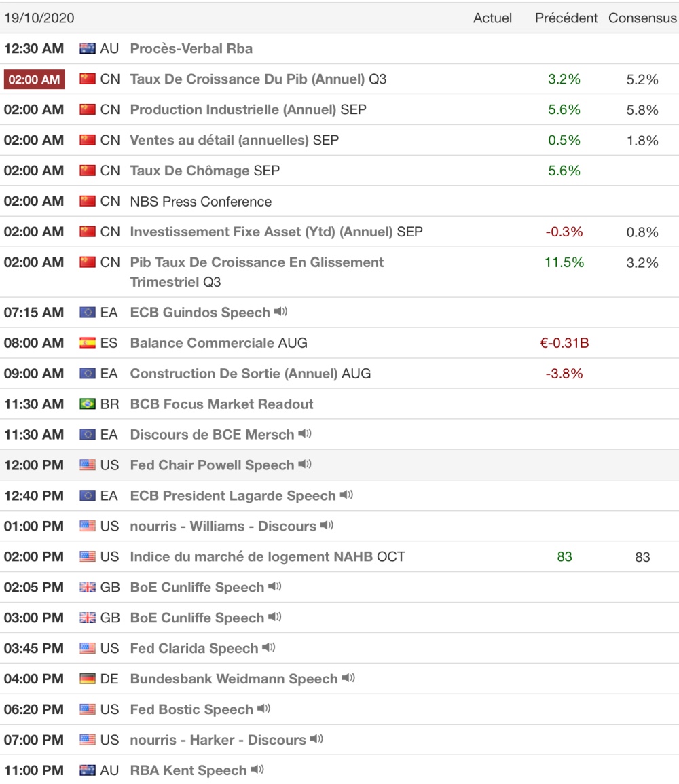679x784 pixels.
Task: Click the Spain flag on the Balance Commerciale row
Action: 88,343
